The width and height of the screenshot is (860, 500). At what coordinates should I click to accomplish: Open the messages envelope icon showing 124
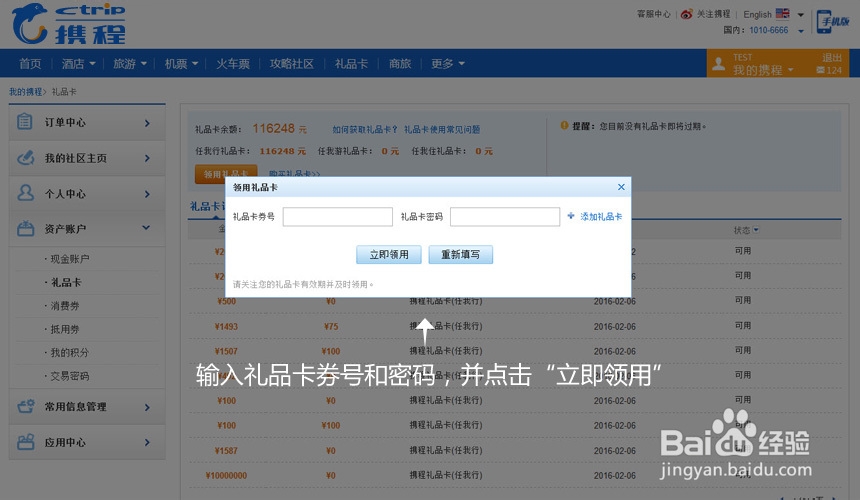(821, 70)
